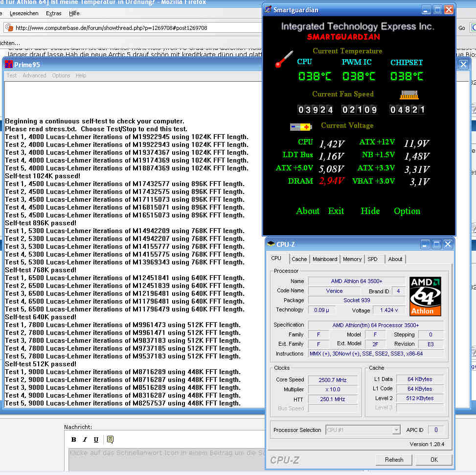Click the Code Name value Venice

[334, 291]
